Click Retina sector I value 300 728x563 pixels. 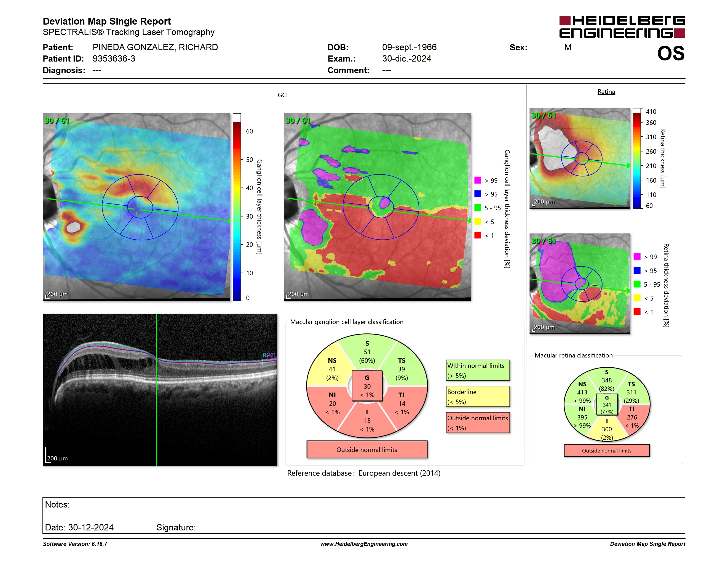[x=607, y=429]
